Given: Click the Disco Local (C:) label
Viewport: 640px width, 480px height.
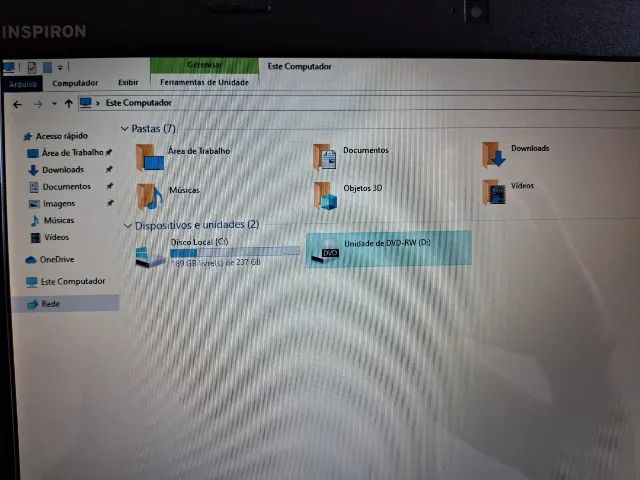Looking at the screenshot, I should [199, 242].
